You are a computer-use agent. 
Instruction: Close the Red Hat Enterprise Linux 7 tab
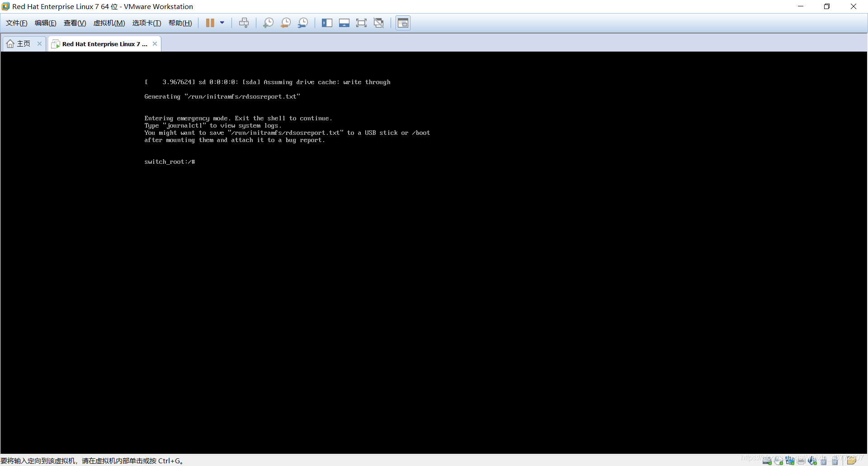click(x=155, y=43)
